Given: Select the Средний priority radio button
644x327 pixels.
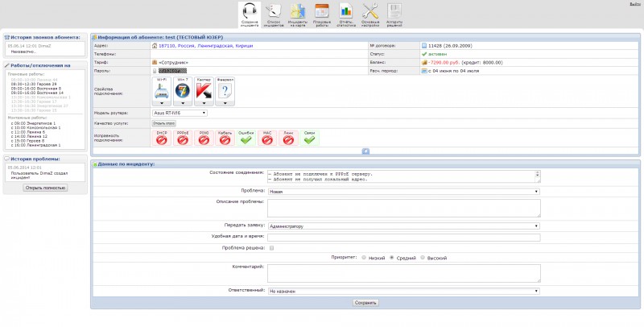Looking at the screenshot, I should point(392,258).
